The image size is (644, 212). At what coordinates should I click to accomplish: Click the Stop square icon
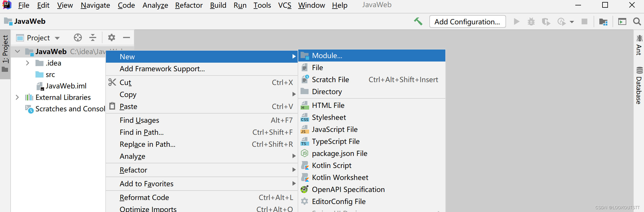[584, 21]
